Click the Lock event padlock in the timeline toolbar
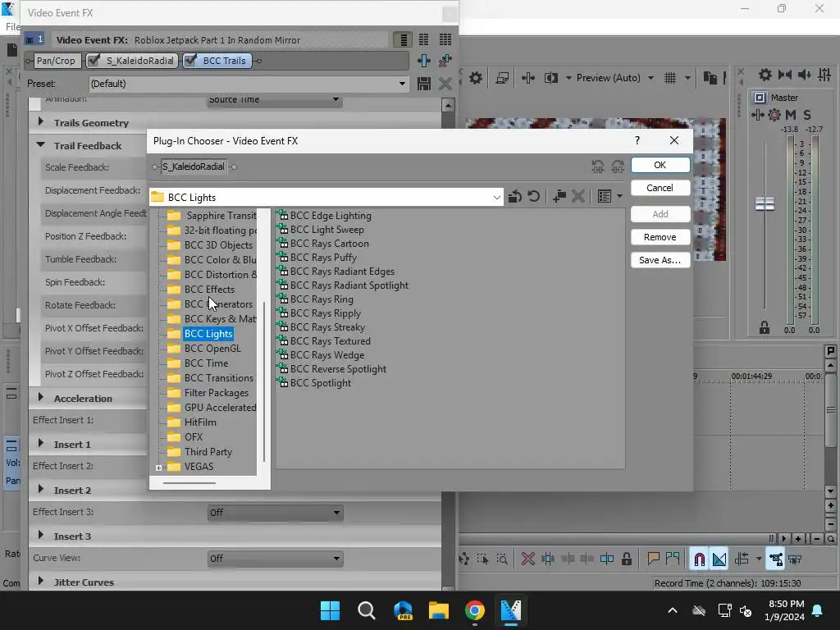This screenshot has height=630, width=840. [x=626, y=559]
